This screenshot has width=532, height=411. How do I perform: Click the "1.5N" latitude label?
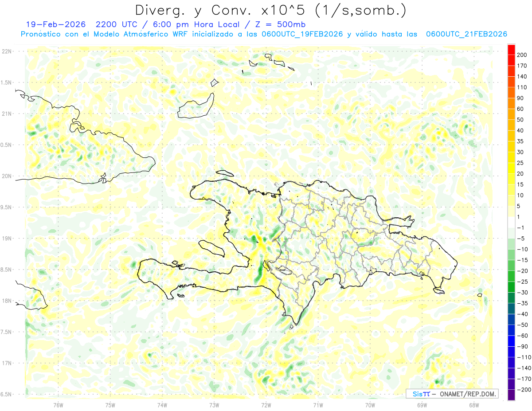7,82
